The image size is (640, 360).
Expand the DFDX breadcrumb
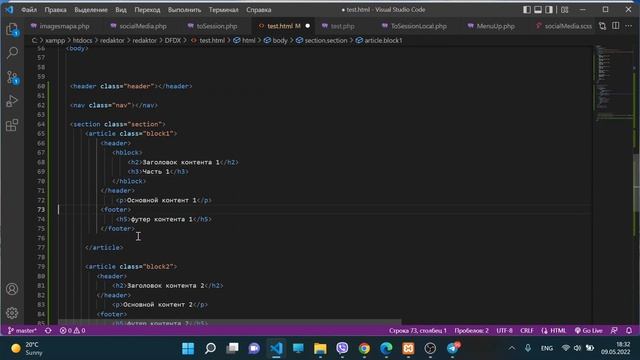[x=173, y=40]
